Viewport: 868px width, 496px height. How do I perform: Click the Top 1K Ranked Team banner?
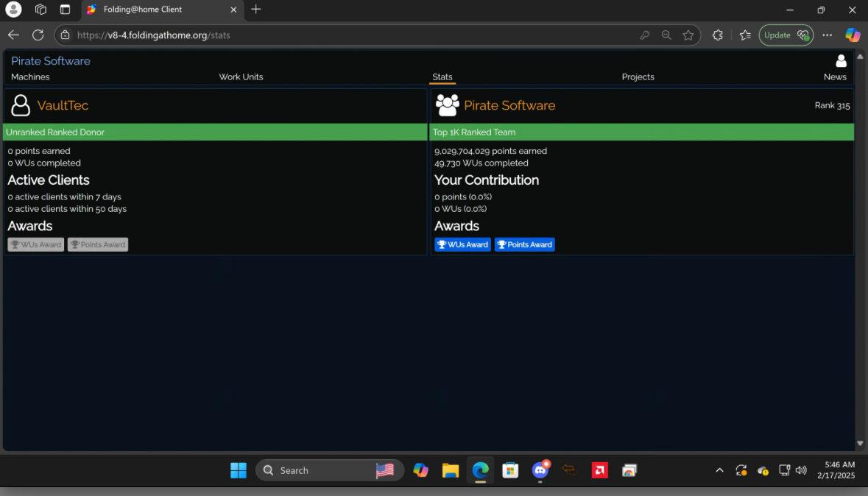(641, 132)
